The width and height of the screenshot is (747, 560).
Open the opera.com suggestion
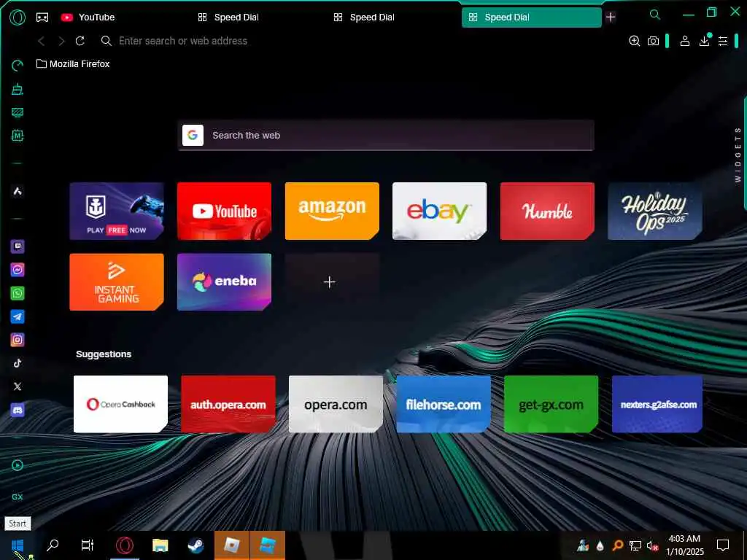336,404
